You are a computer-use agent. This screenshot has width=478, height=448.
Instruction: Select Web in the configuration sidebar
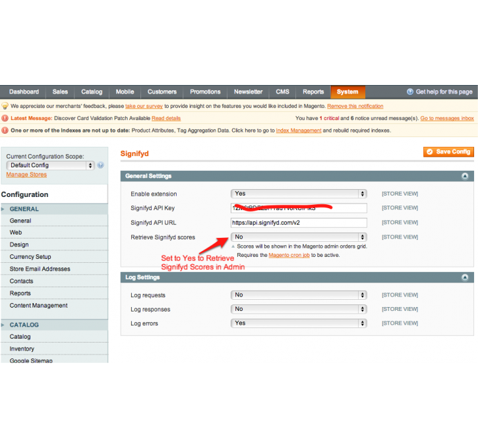(x=54, y=233)
